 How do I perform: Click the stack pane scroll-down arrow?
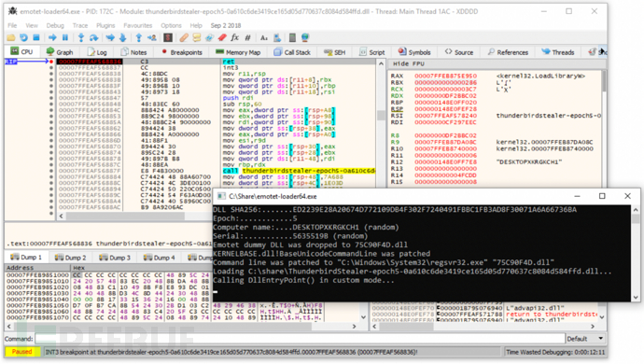coord(602,316)
